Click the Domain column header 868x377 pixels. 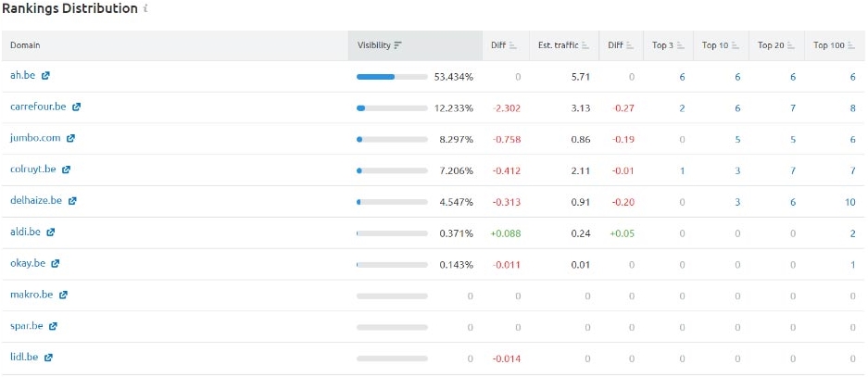click(175, 45)
